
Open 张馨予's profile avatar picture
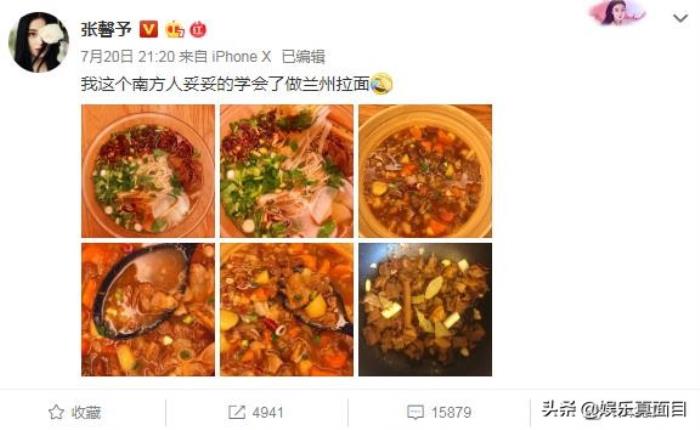39,42
